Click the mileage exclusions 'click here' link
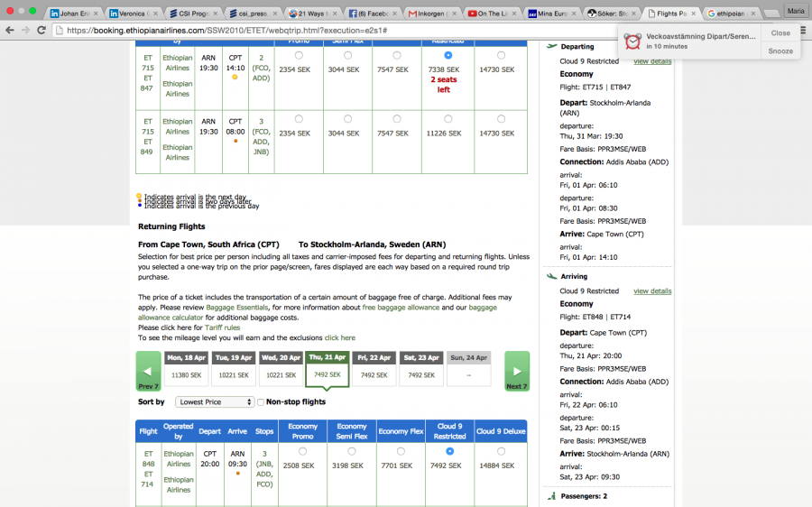The width and height of the screenshot is (812, 507). (x=340, y=337)
